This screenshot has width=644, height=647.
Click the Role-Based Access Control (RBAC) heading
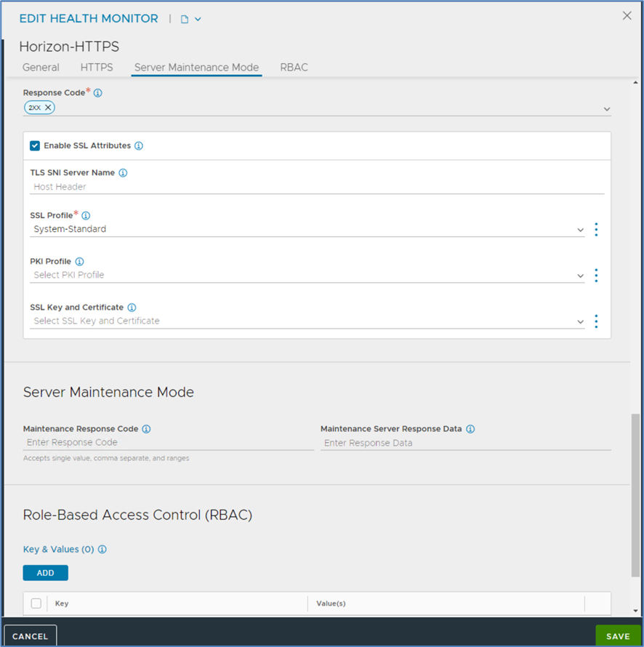[138, 515]
